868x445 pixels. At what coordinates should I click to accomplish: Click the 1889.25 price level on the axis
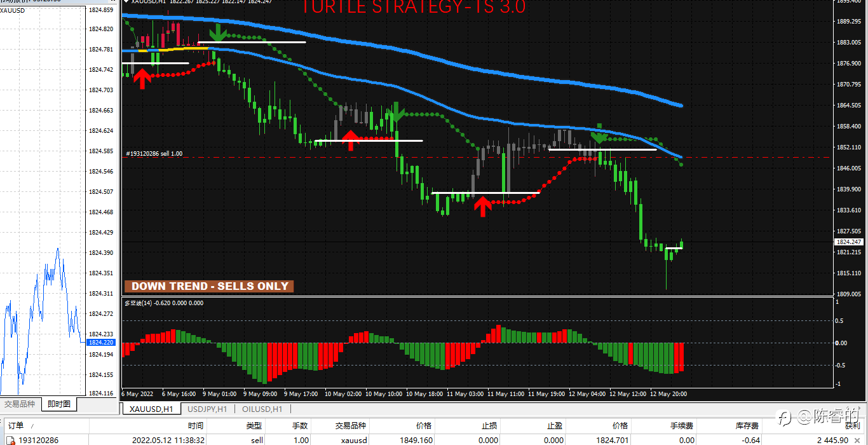coord(850,22)
